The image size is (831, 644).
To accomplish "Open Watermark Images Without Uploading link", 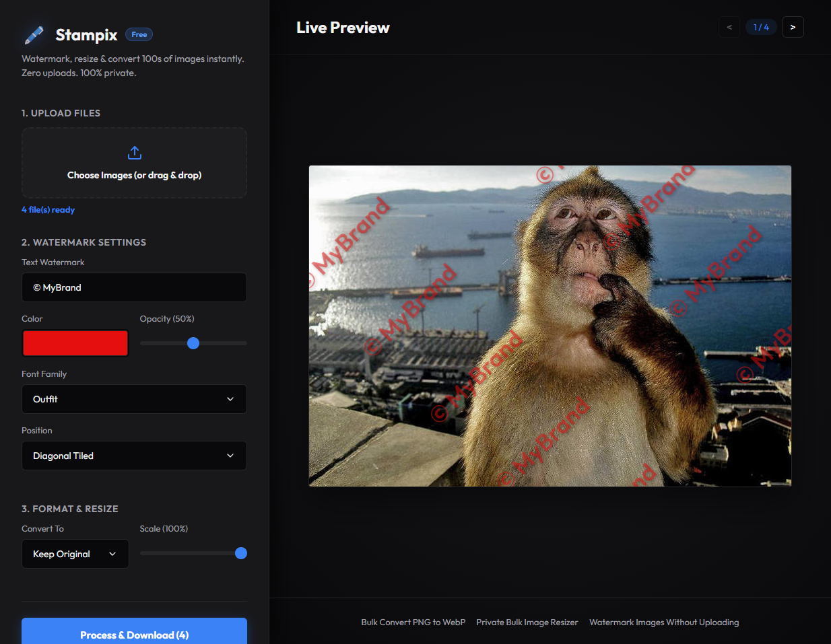I will pos(664,622).
